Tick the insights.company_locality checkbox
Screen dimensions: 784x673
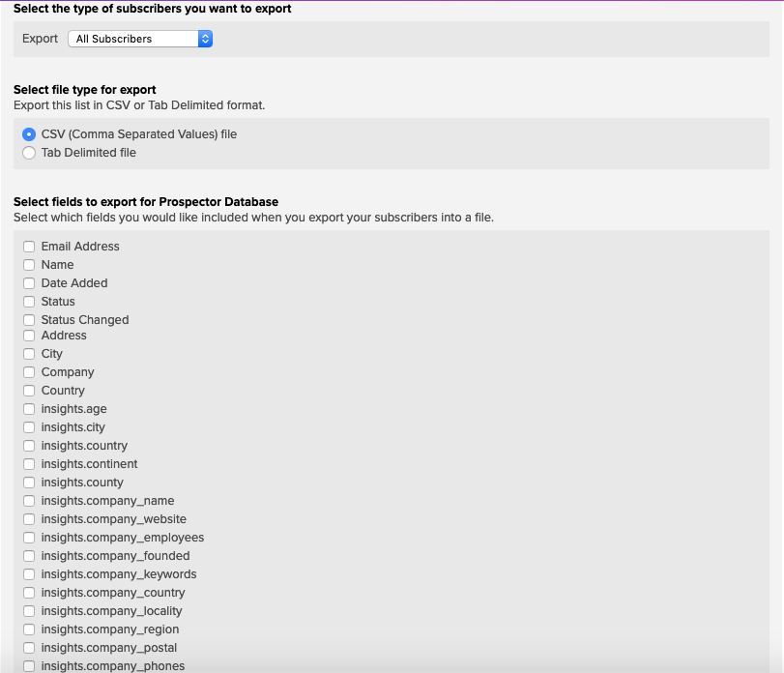[x=29, y=611]
